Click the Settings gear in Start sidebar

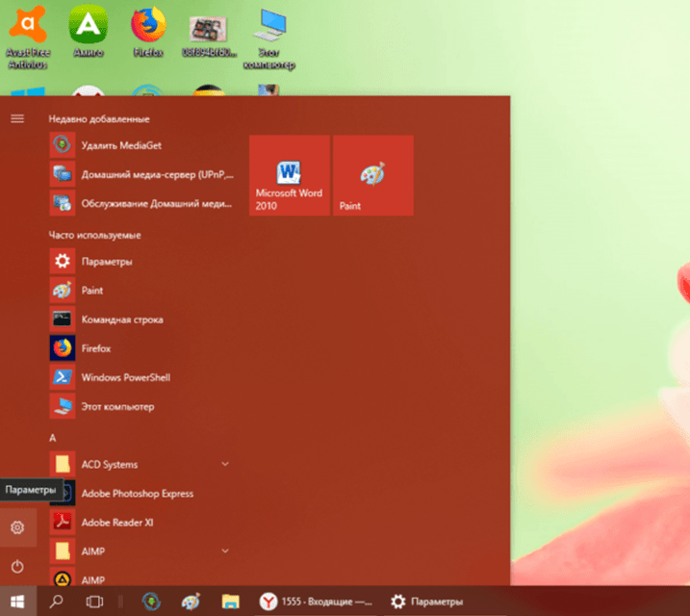click(17, 527)
